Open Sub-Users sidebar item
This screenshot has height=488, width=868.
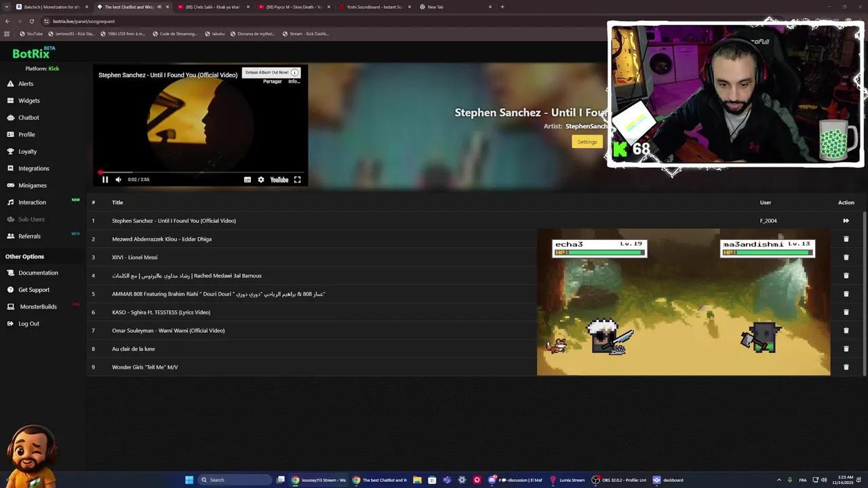pyautogui.click(x=31, y=219)
